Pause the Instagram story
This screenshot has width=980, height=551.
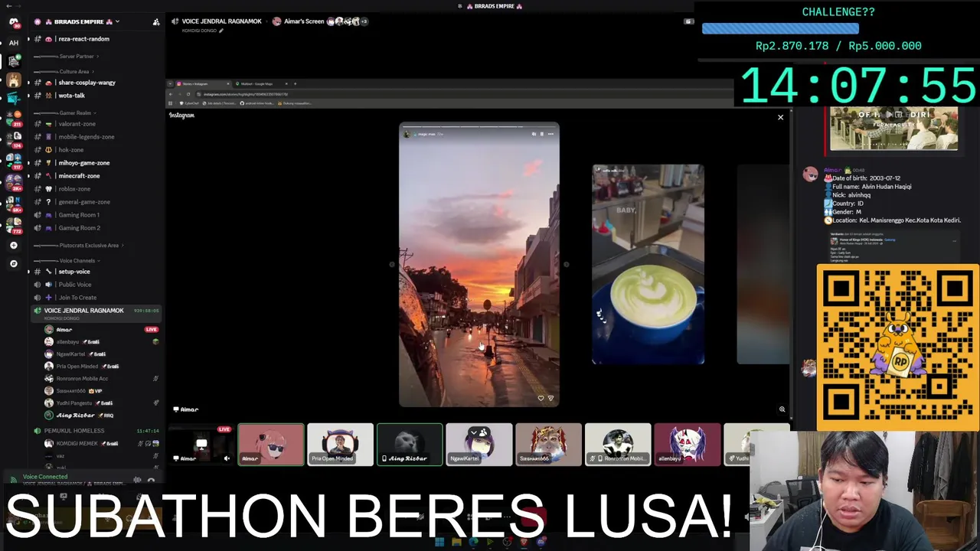point(541,134)
